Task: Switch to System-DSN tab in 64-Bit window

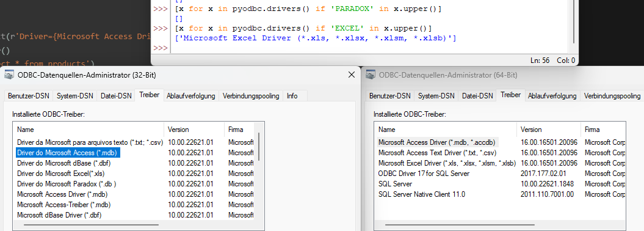Action: pyautogui.click(x=436, y=96)
